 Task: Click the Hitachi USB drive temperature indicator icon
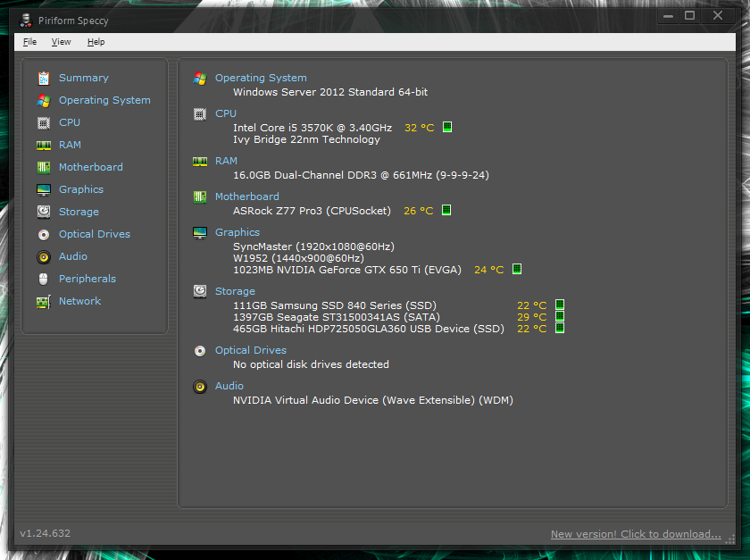560,328
